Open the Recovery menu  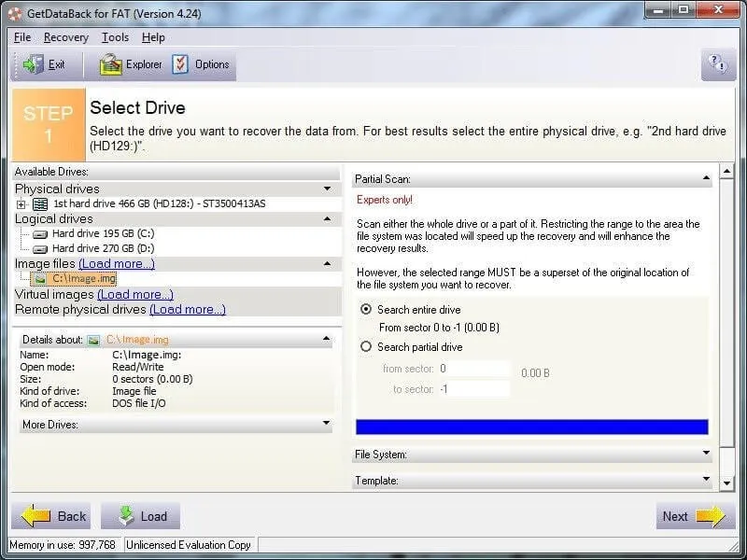click(65, 37)
